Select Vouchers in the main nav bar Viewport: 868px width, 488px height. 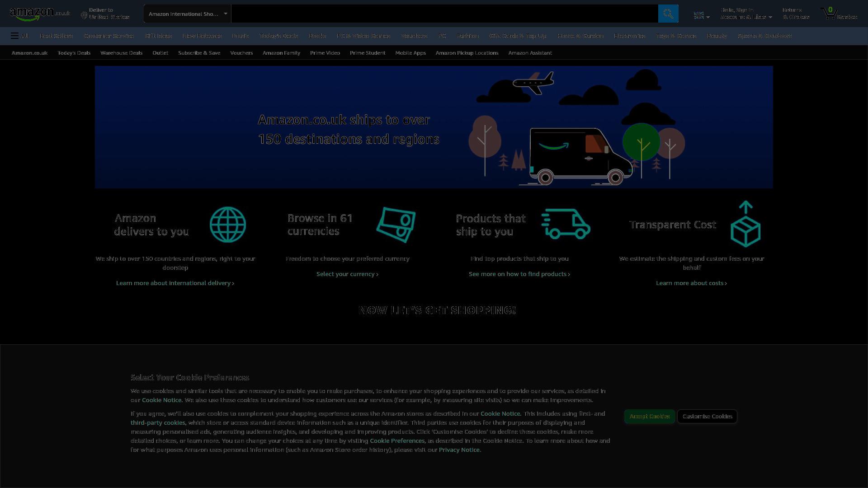point(414,36)
